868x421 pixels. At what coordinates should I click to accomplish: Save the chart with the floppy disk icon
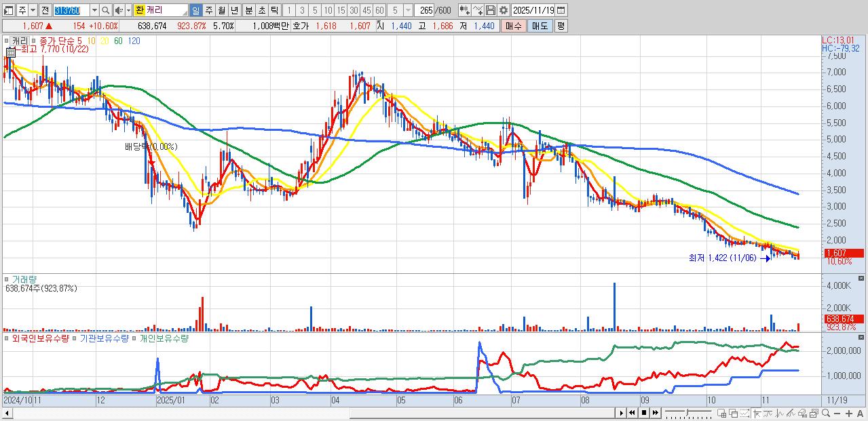tap(490, 10)
